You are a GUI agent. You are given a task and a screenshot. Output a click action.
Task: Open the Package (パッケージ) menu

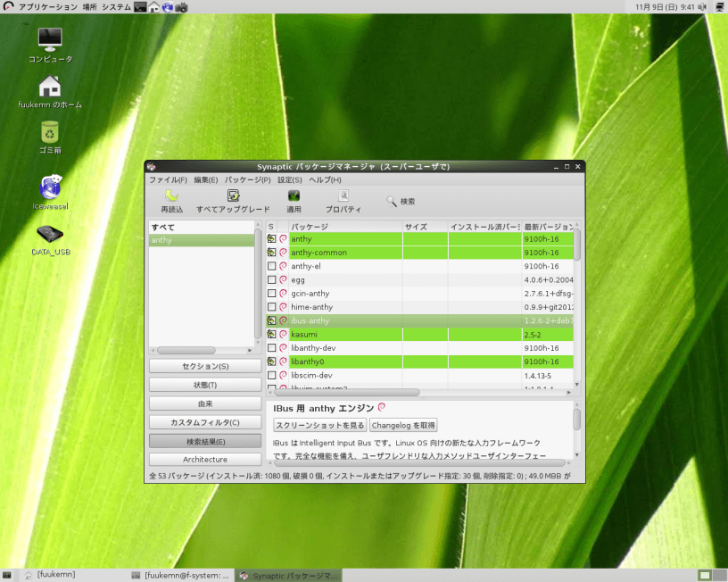(x=247, y=179)
